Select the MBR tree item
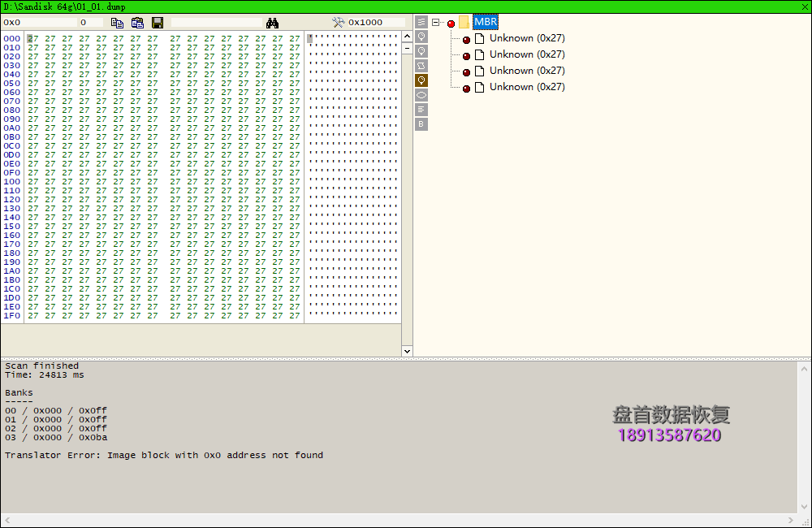This screenshot has height=528, width=812. click(x=486, y=22)
